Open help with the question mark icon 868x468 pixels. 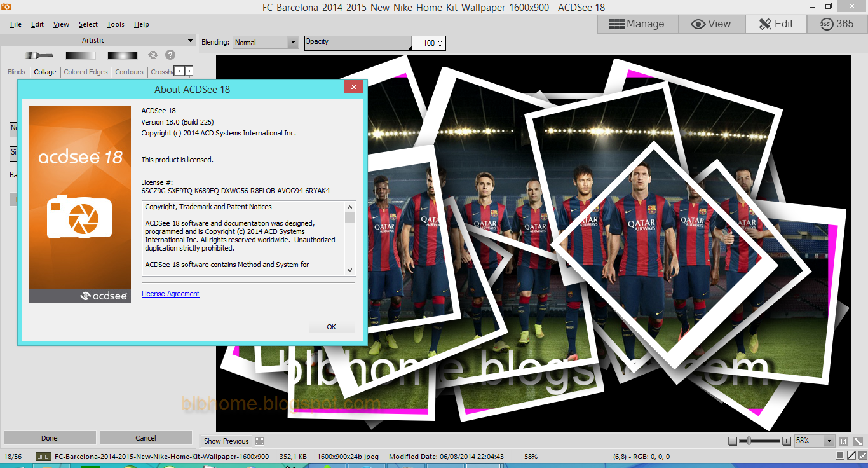[170, 55]
